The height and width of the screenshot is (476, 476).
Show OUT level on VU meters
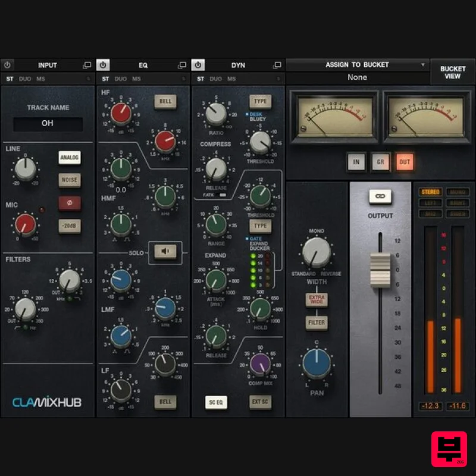pyautogui.click(x=405, y=162)
